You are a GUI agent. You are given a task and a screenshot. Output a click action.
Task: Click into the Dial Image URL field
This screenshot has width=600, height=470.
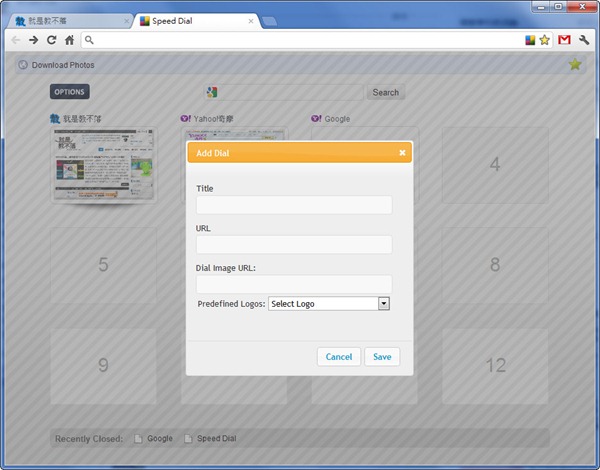coord(294,284)
